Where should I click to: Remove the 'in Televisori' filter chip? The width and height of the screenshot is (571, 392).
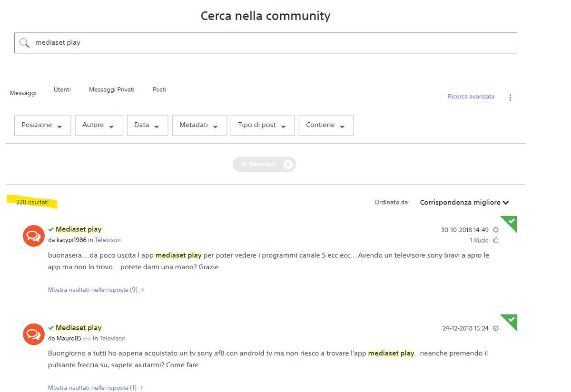click(x=288, y=165)
